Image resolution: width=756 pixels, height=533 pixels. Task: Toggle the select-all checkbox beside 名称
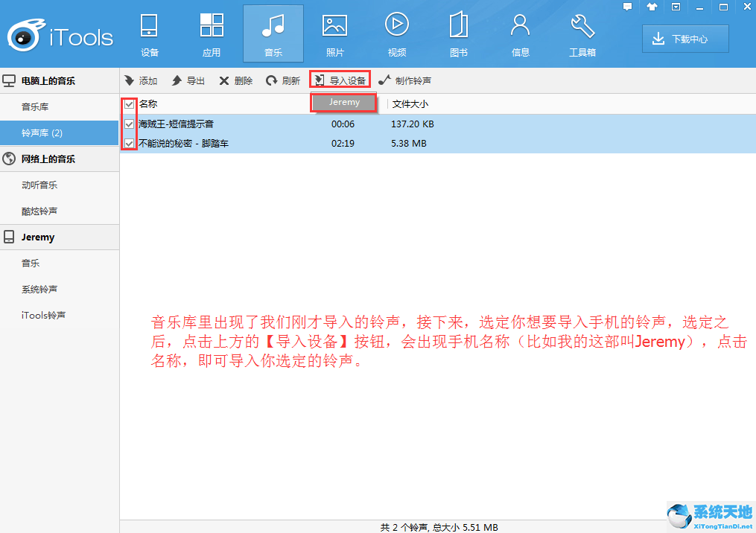pos(130,104)
